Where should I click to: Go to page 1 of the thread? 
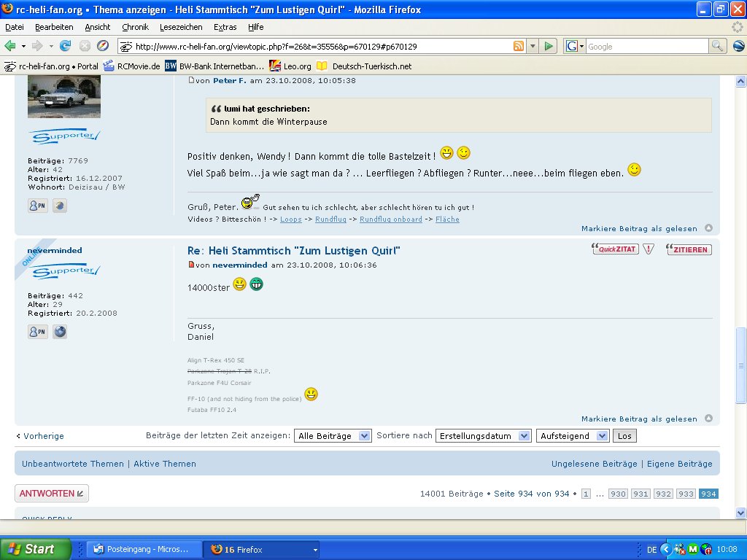pyautogui.click(x=586, y=494)
